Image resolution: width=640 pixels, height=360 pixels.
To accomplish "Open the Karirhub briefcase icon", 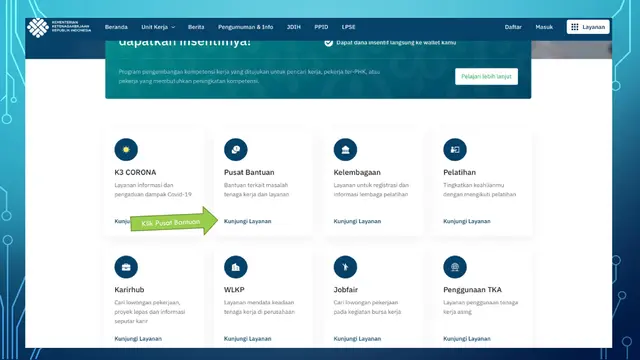I will click(126, 267).
